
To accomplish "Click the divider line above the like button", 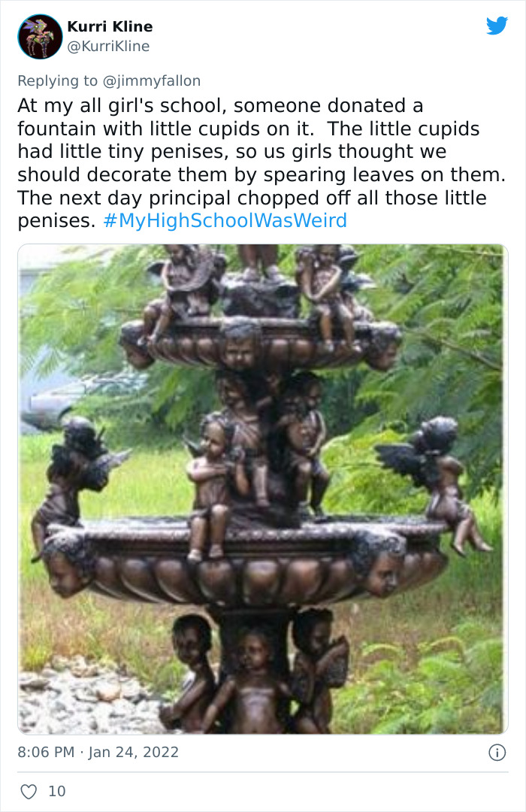I will point(263,772).
